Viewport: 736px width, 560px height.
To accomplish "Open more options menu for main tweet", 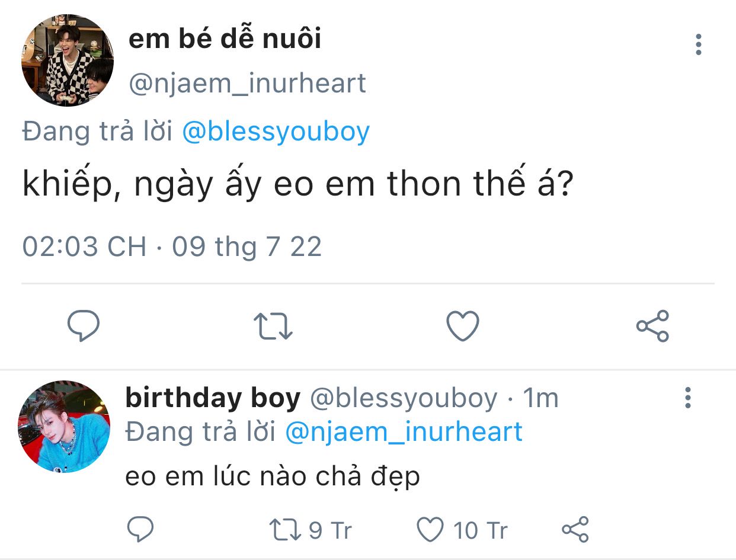I will [699, 44].
